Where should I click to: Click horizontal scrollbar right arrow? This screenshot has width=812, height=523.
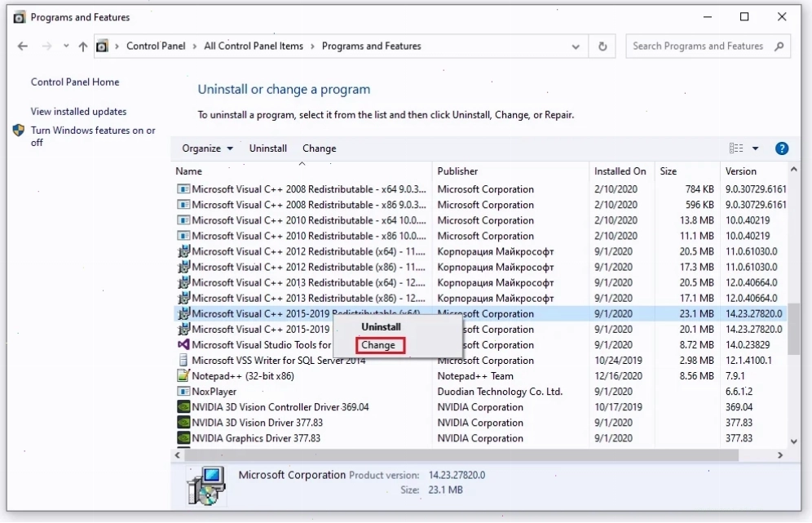click(x=780, y=455)
